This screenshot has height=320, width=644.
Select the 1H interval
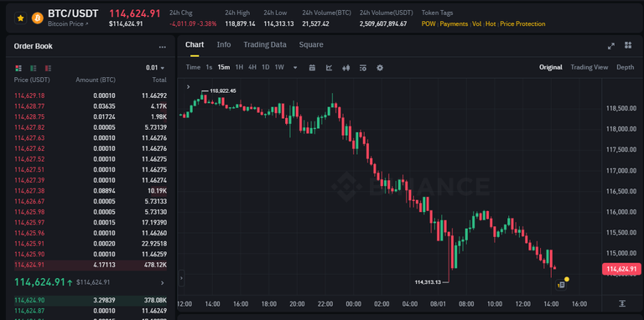click(239, 67)
